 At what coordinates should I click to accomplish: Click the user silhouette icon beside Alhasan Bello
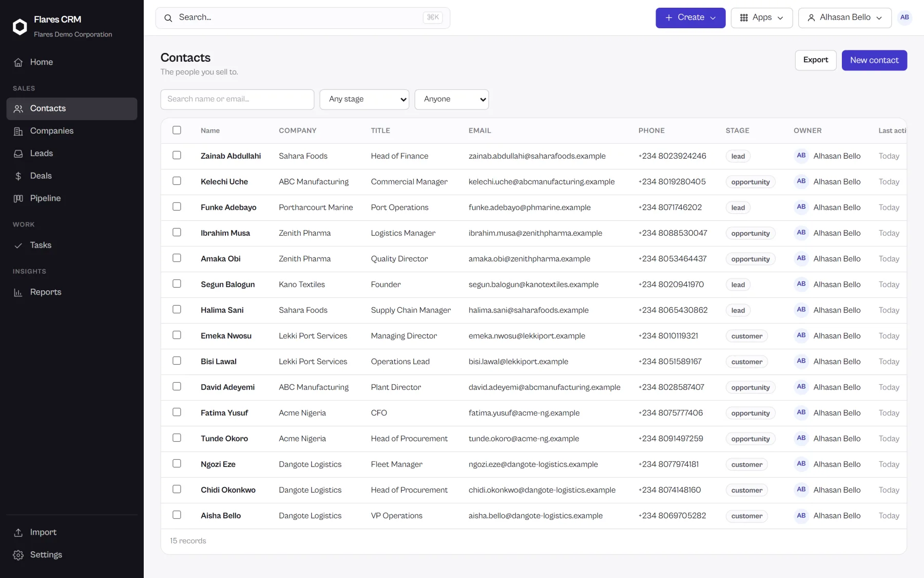pos(811,18)
